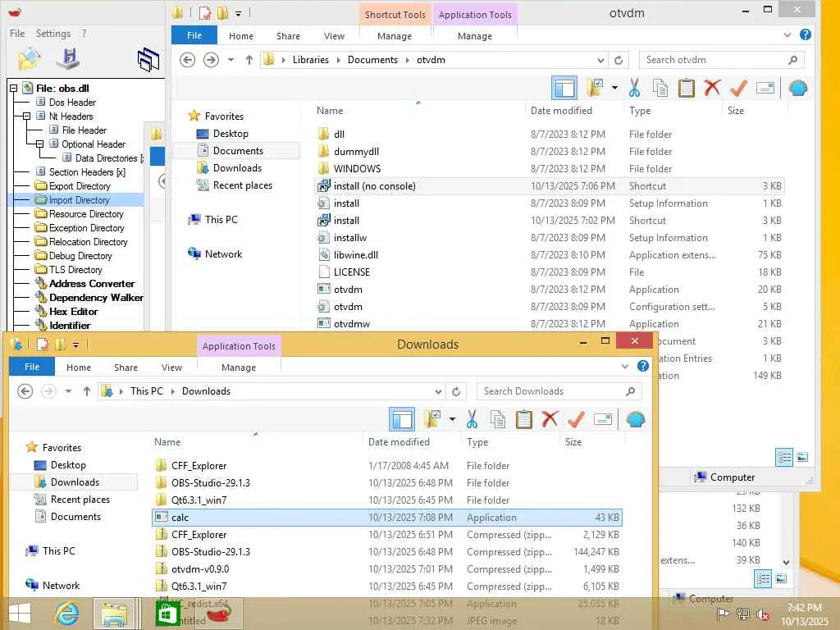
Task: Open File menu in CFF Explorer
Action: coord(17,33)
